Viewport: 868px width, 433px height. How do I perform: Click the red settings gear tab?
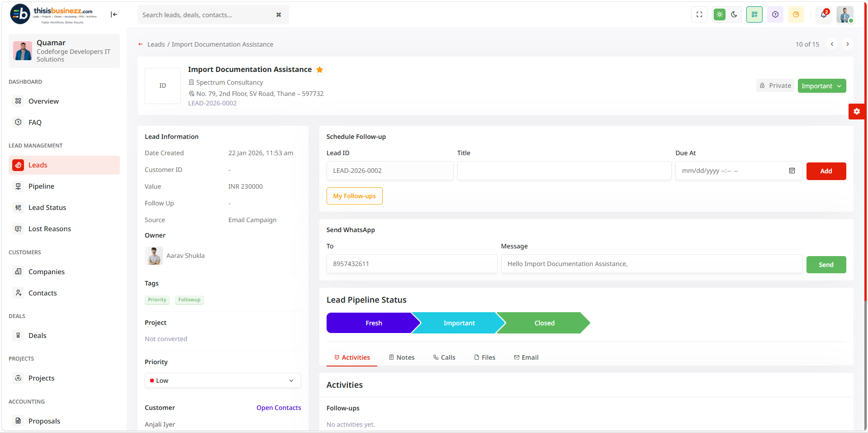857,111
